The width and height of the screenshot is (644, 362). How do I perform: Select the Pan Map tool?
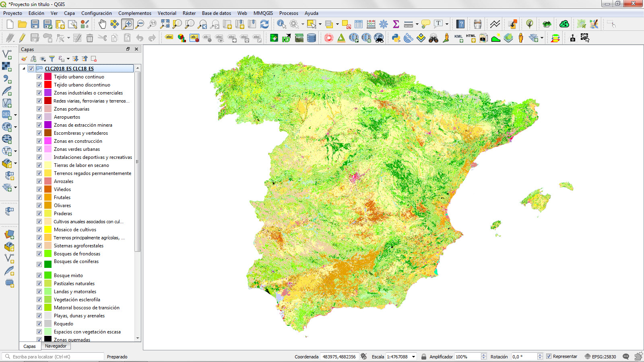point(103,24)
